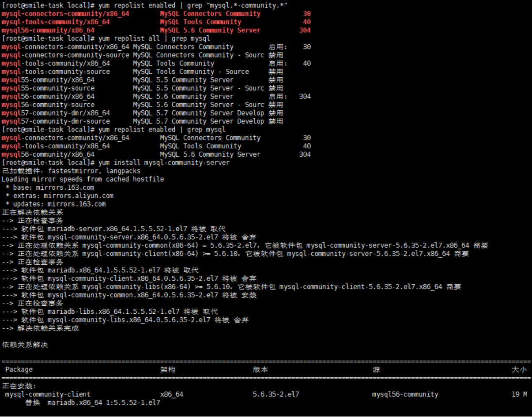This screenshot has width=532, height=417.
Task: Click the 源 column header
Action: click(x=376, y=369)
